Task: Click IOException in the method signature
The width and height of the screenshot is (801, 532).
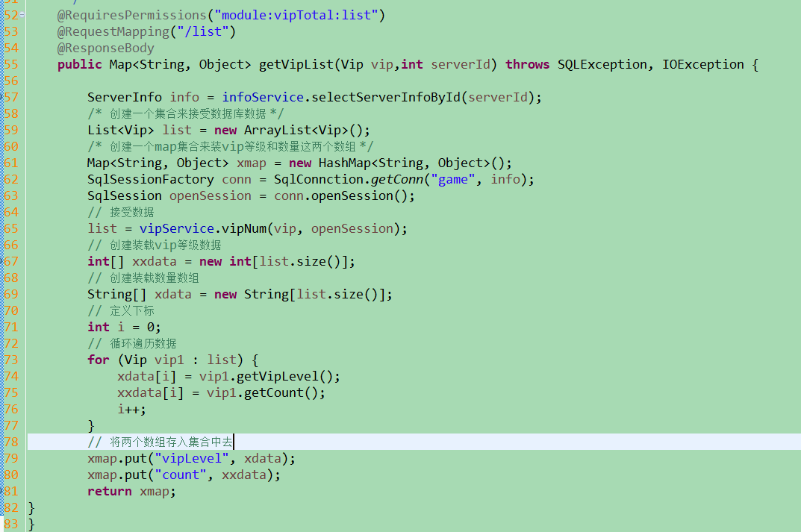Action: click(703, 64)
